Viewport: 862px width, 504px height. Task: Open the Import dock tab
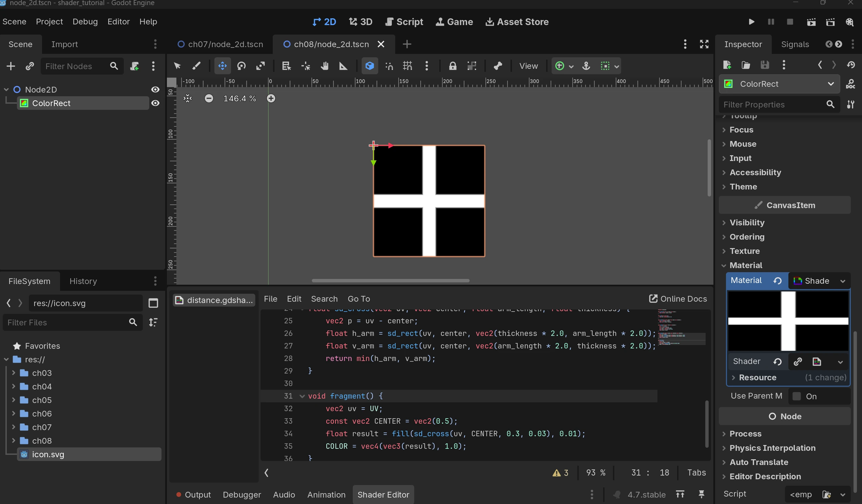coord(64,44)
